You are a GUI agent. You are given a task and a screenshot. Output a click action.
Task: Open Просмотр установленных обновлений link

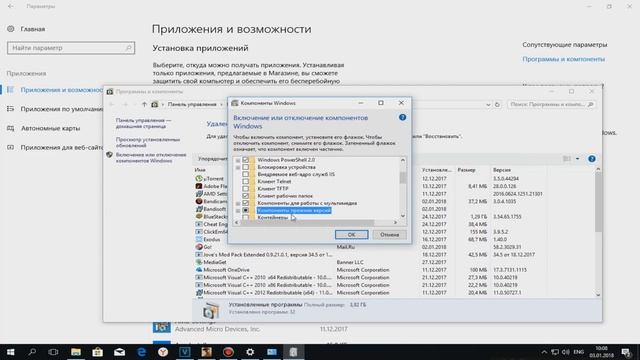point(148,142)
